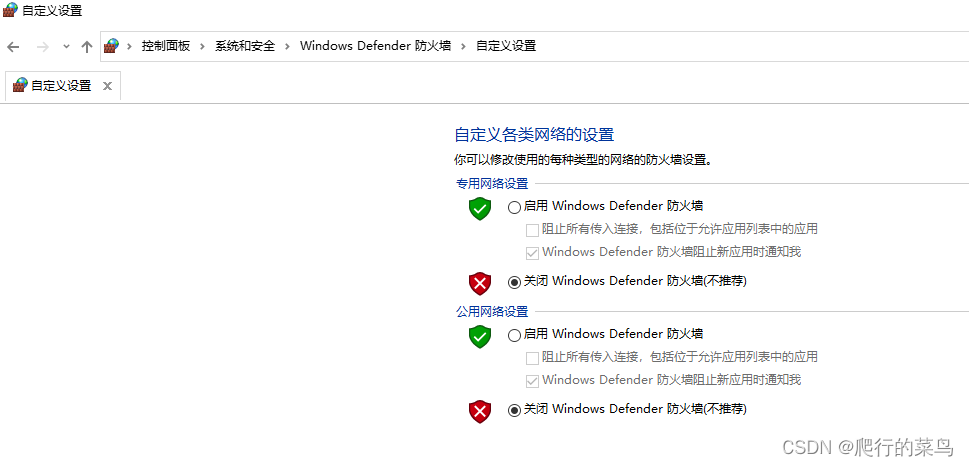The width and height of the screenshot is (969, 466).
Task: Enable firewall radio under 专用网络设置
Action: click(x=514, y=208)
